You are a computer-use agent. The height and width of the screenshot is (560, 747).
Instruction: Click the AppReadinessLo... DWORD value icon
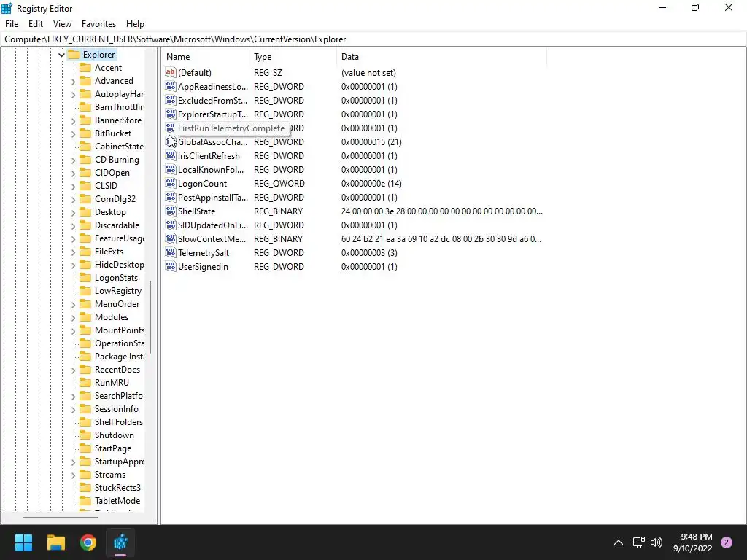click(x=171, y=86)
